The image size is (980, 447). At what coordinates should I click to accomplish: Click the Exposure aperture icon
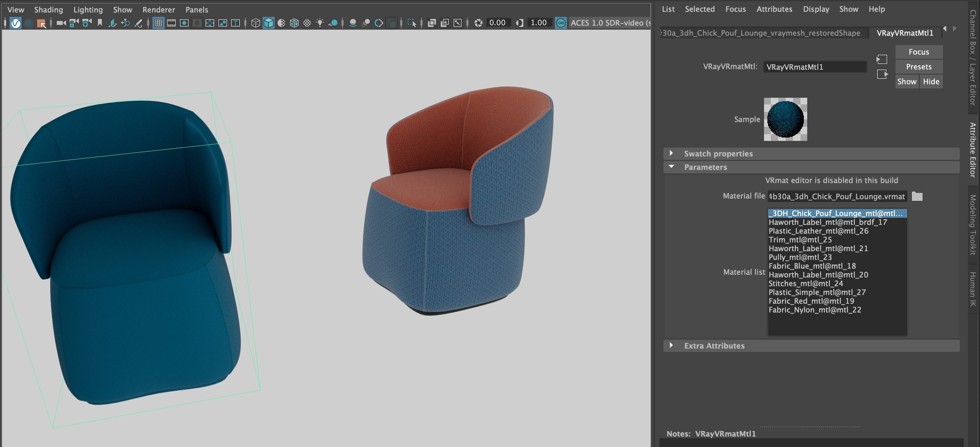[x=478, y=23]
